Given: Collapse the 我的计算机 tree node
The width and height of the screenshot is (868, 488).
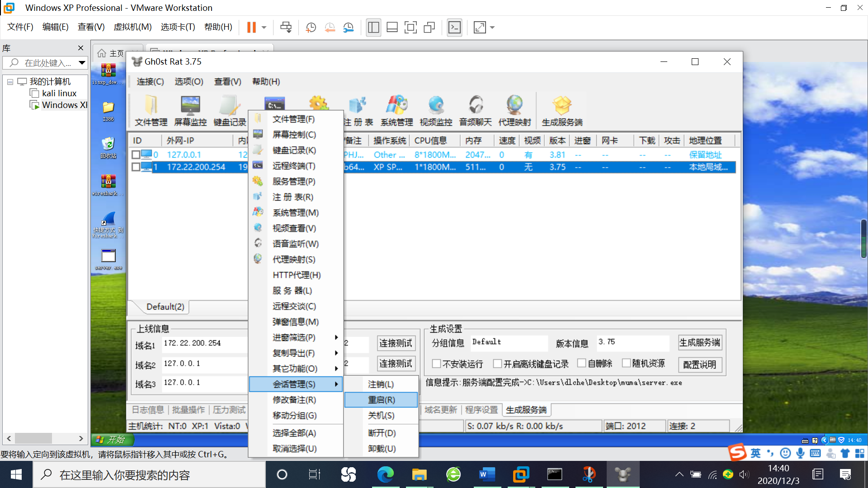Looking at the screenshot, I should click(x=10, y=82).
